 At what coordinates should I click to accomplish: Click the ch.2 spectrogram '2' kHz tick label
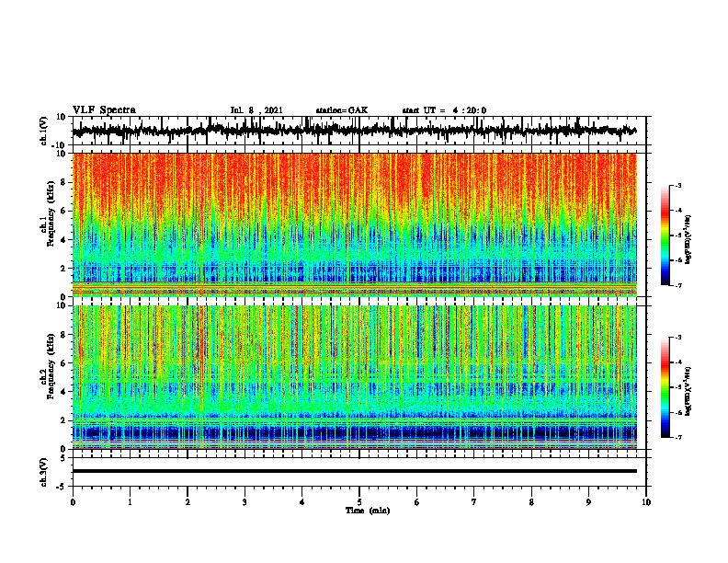click(x=64, y=420)
